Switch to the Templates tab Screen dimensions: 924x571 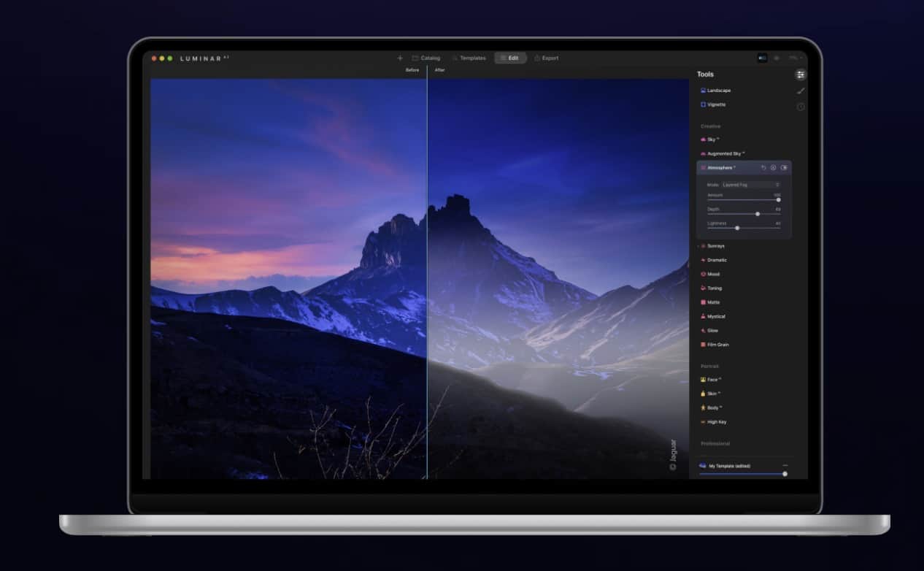[x=469, y=58]
